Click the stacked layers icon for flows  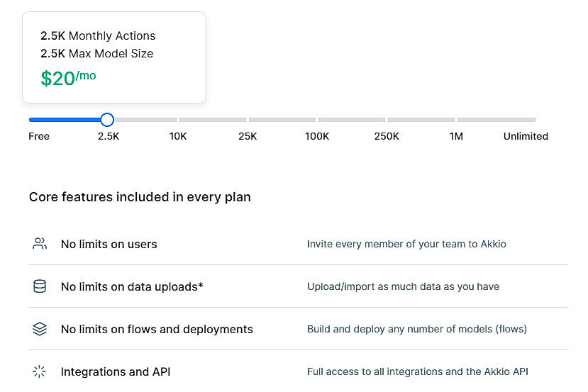[40, 329]
